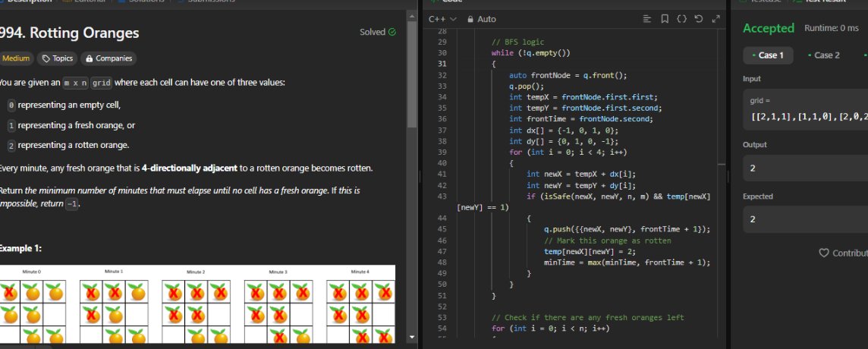The height and width of the screenshot is (349, 868).
Task: Click the inline code m x n
Action: click(75, 83)
